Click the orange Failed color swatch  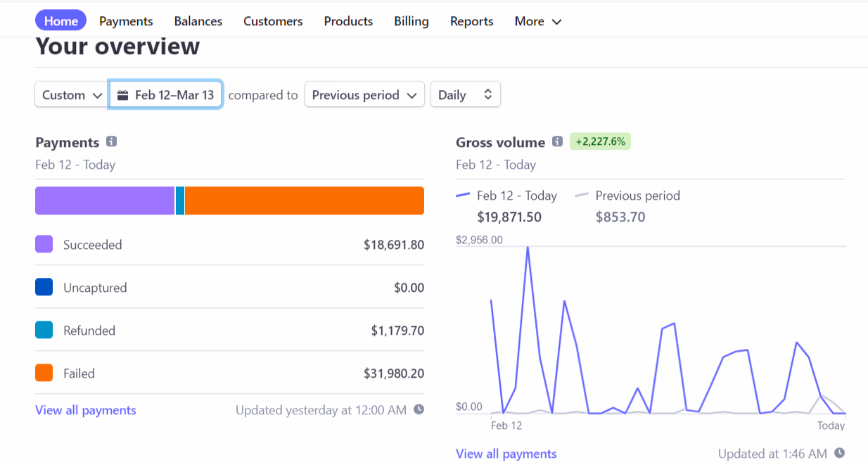coord(44,373)
